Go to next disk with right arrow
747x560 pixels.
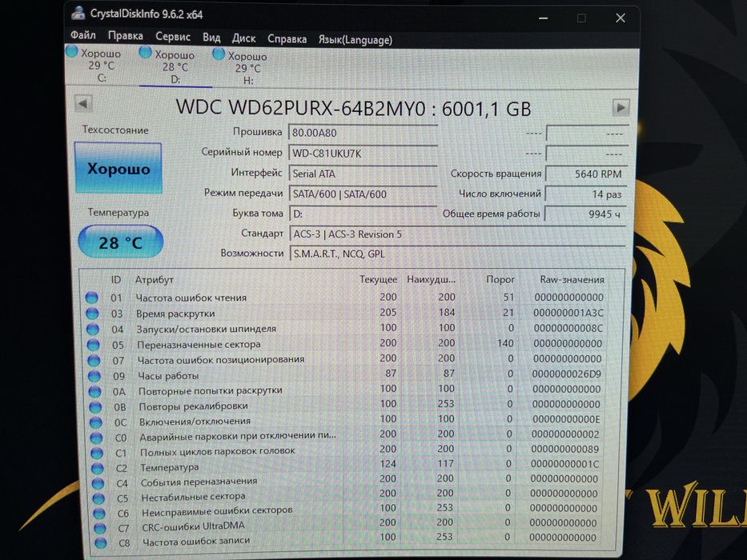point(620,108)
